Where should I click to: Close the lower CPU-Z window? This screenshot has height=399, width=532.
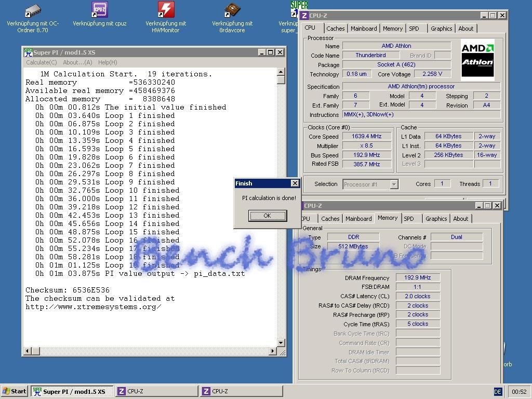tap(497, 206)
